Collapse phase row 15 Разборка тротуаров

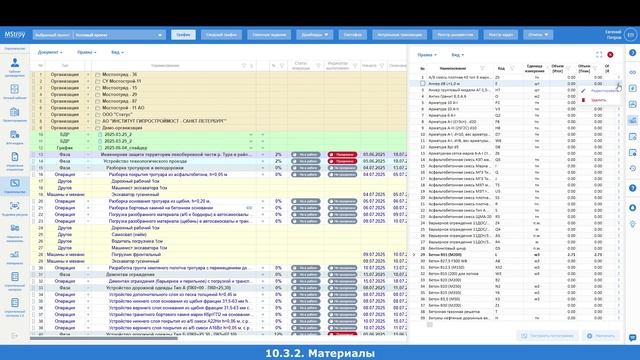coord(88,168)
